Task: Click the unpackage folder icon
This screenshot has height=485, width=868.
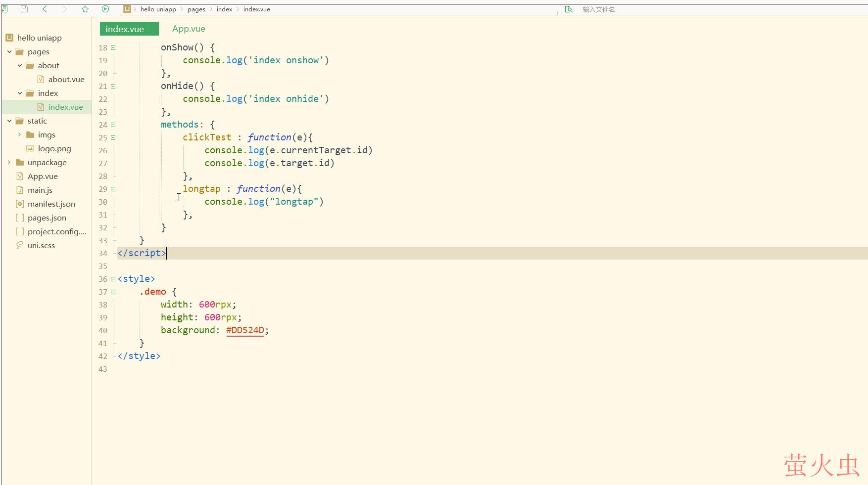Action: pos(20,162)
